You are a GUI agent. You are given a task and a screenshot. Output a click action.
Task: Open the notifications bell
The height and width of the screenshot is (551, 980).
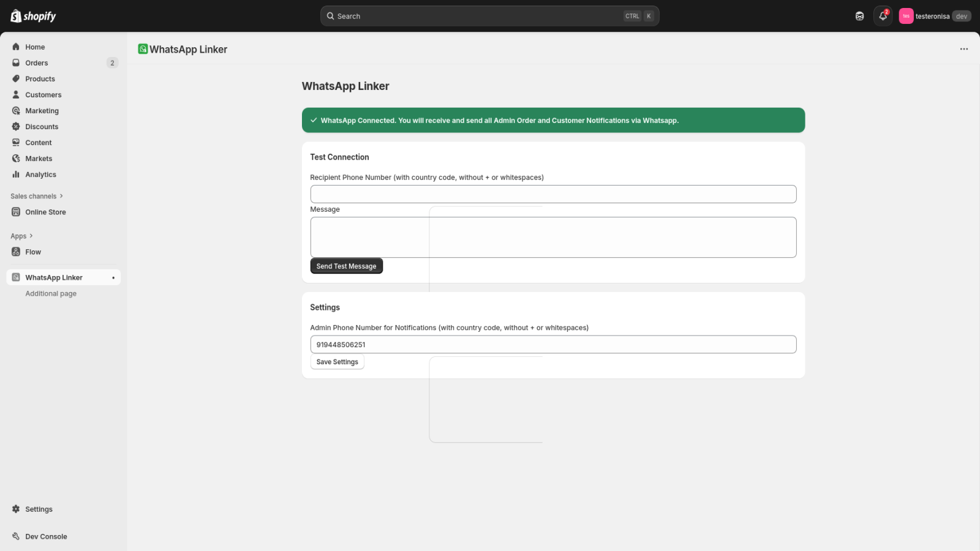883,16
